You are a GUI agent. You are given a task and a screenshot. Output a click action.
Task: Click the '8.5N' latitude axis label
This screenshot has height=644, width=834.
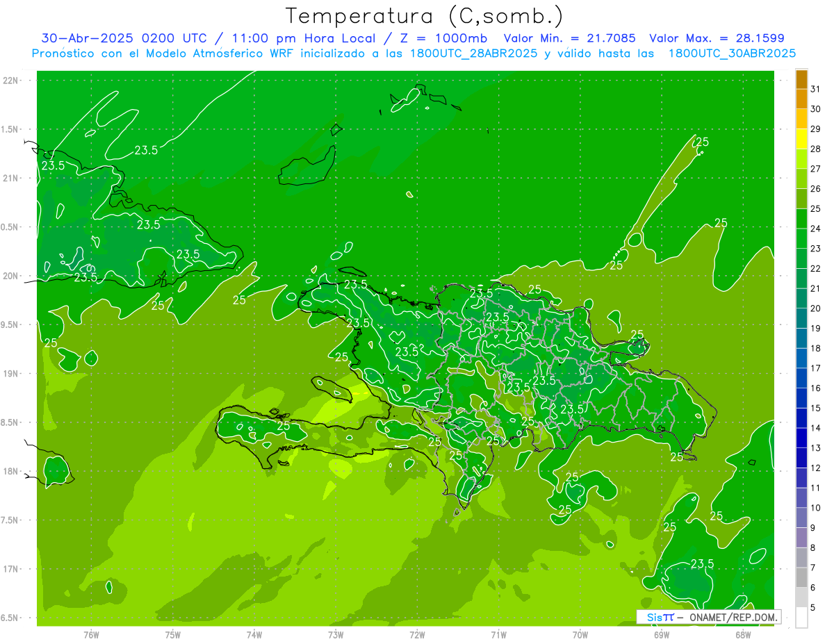10,422
